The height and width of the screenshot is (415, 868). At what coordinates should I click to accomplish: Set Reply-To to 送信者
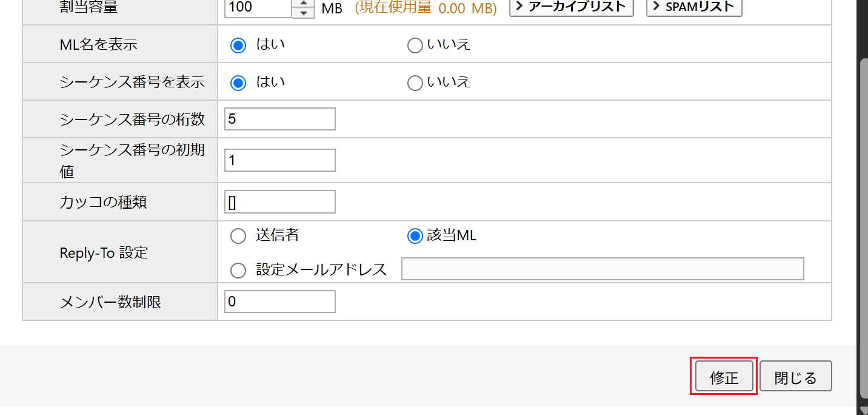[x=239, y=236]
